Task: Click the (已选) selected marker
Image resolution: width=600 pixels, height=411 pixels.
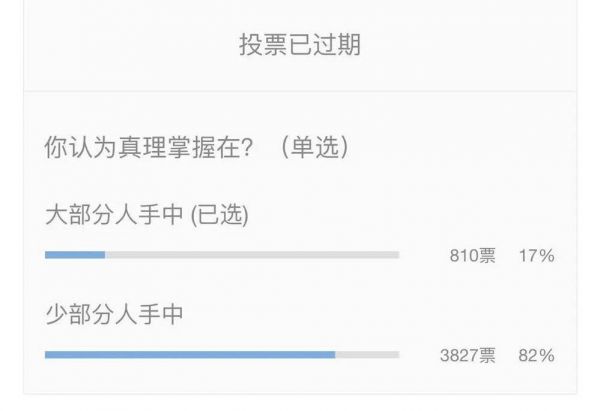Action: [x=219, y=214]
